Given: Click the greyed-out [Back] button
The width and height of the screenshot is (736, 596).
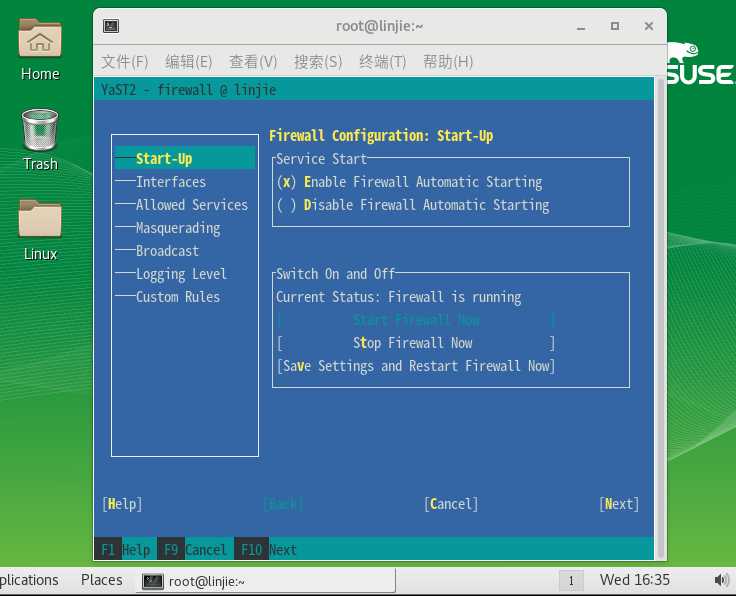Looking at the screenshot, I should coord(283,504).
